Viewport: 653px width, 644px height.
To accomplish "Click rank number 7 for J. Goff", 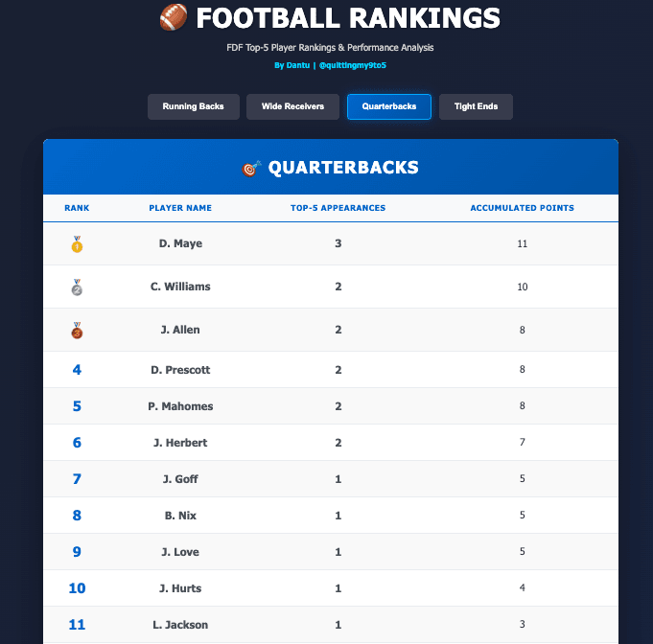I will 77,479.
